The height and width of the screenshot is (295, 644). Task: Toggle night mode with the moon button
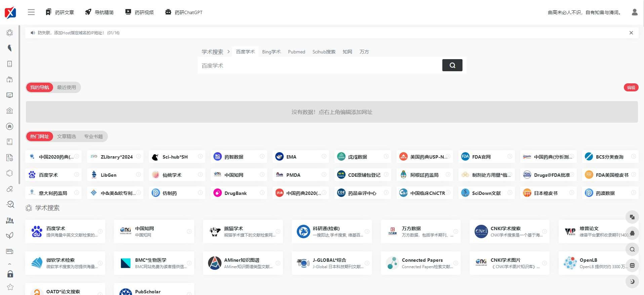click(632, 282)
